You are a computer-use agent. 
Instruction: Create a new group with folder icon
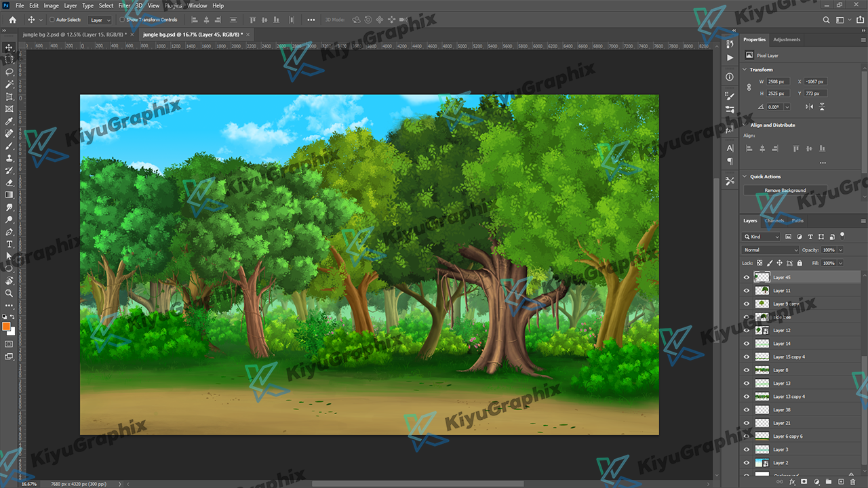click(x=829, y=482)
